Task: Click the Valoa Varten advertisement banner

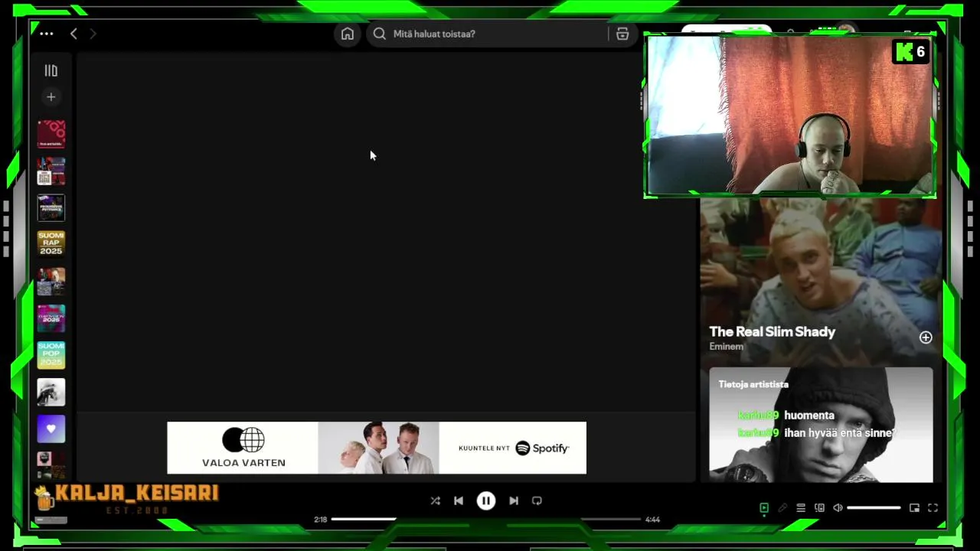Action: click(377, 448)
